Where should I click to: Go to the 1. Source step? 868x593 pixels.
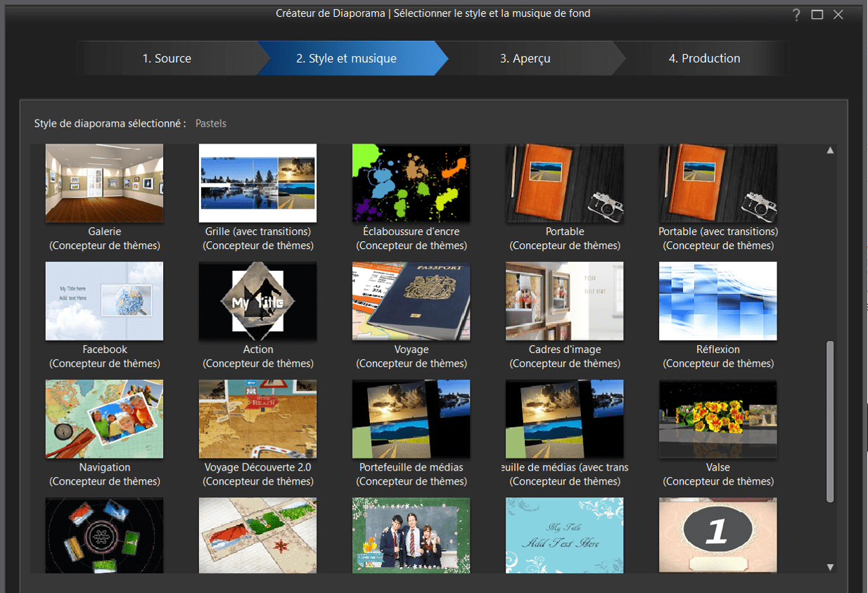click(167, 58)
